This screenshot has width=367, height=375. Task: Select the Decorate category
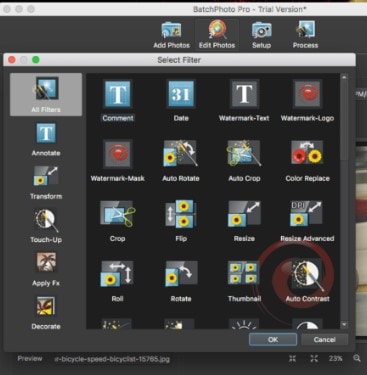(46, 313)
